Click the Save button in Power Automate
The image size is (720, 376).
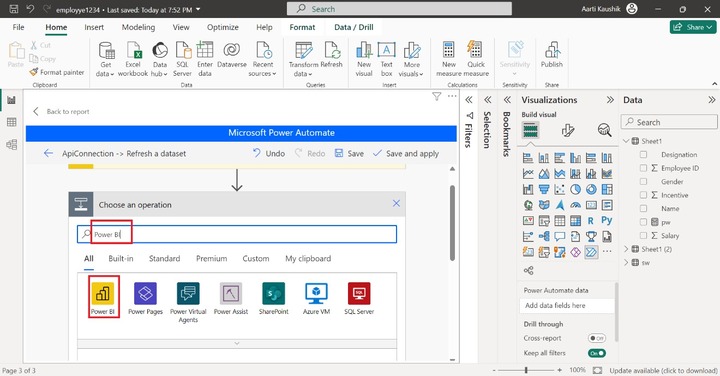[349, 153]
